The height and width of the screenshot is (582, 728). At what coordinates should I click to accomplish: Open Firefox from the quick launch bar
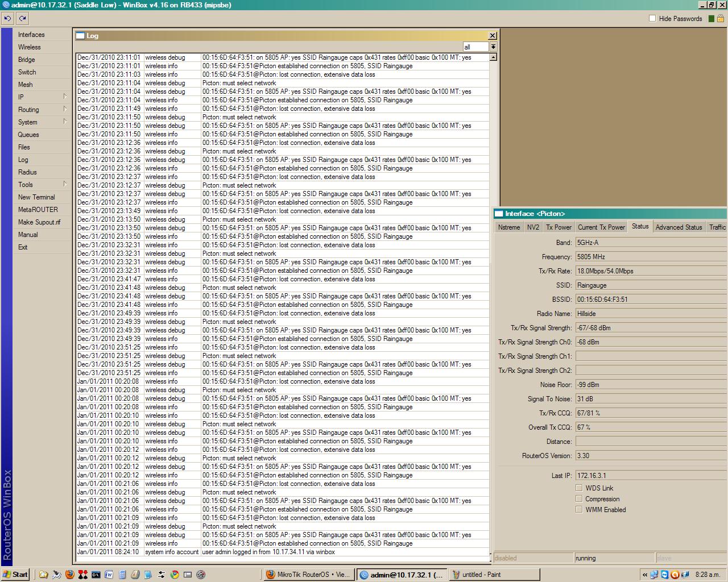coord(69,575)
